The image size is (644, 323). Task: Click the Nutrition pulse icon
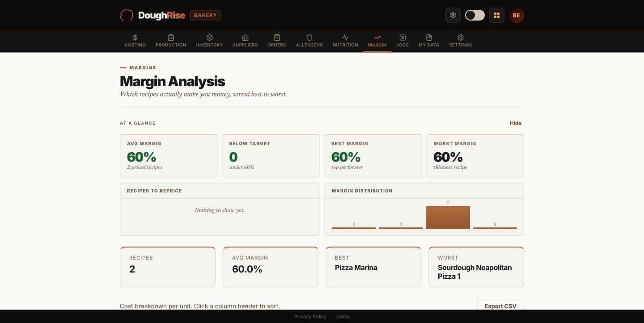click(x=345, y=38)
